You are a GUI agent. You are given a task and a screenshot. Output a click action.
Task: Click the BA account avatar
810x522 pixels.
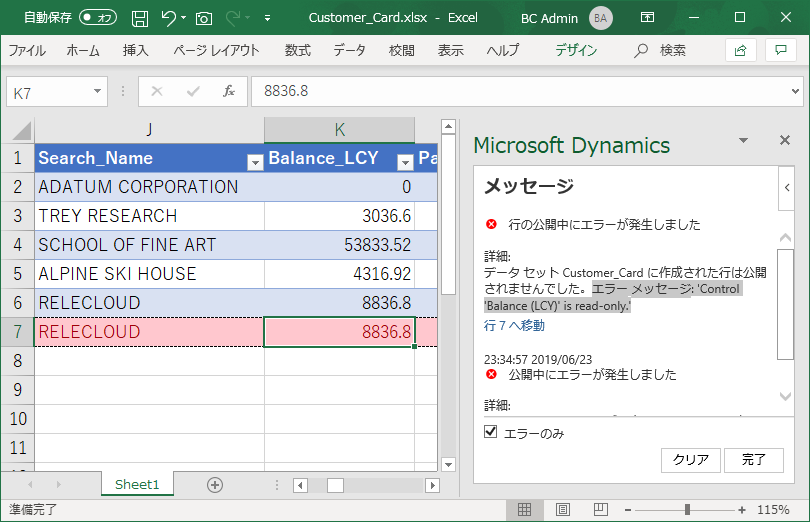[x=600, y=18]
